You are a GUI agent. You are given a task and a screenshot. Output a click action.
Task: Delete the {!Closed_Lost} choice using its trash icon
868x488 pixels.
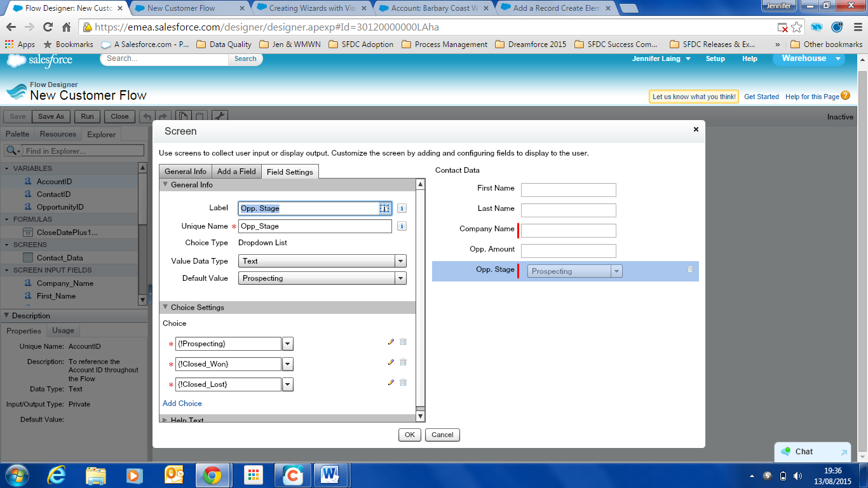pos(403,383)
